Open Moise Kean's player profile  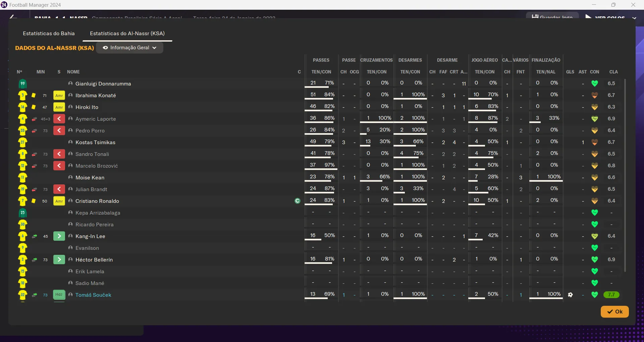pos(90,178)
